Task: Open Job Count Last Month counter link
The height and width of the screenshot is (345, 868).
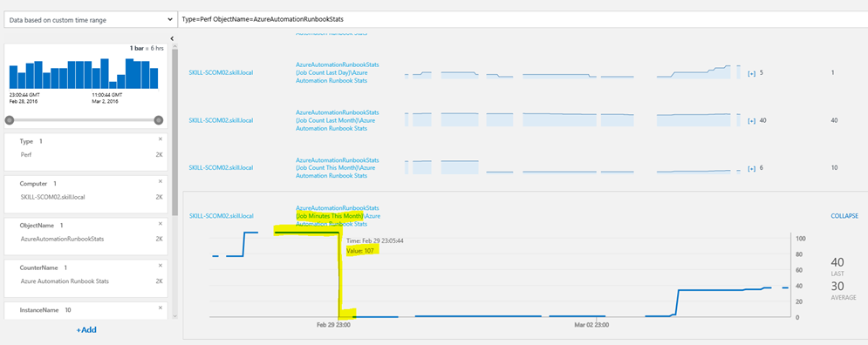Action: pyautogui.click(x=338, y=120)
